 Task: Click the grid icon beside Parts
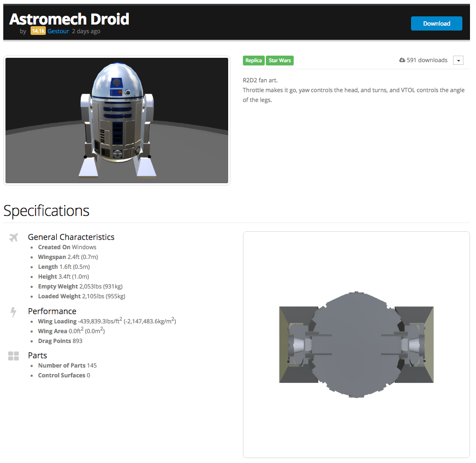point(14,356)
